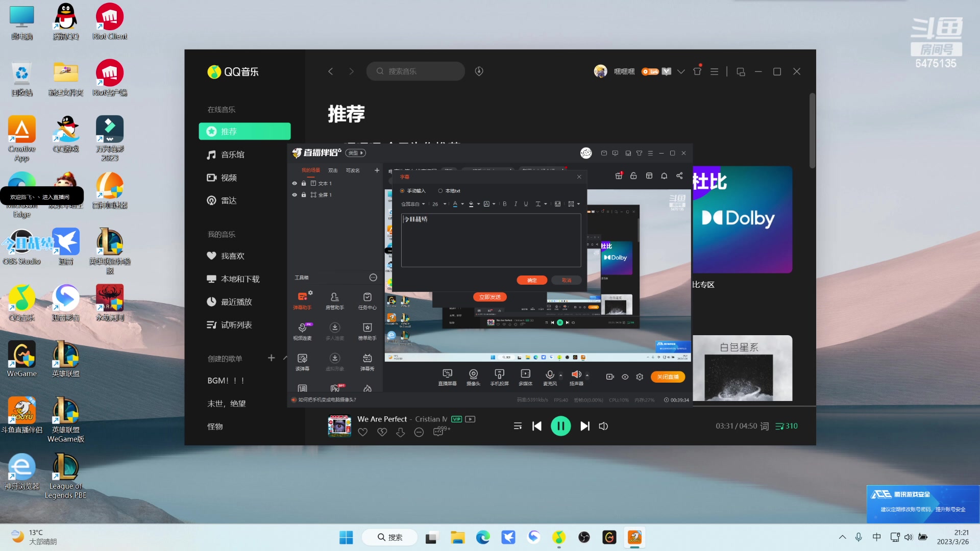Screen dimensions: 980x551
Task: Confirm subtitle with 确定 button
Action: click(532, 280)
